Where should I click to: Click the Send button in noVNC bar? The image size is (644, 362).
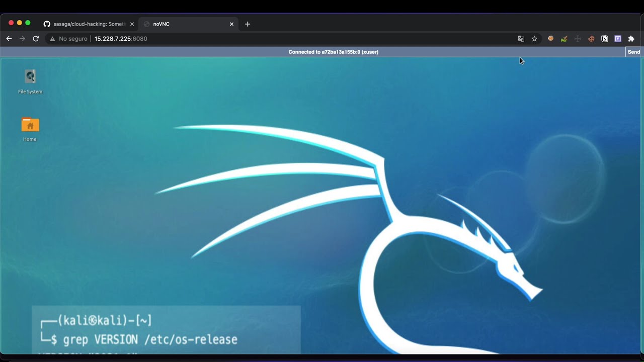coord(634,52)
